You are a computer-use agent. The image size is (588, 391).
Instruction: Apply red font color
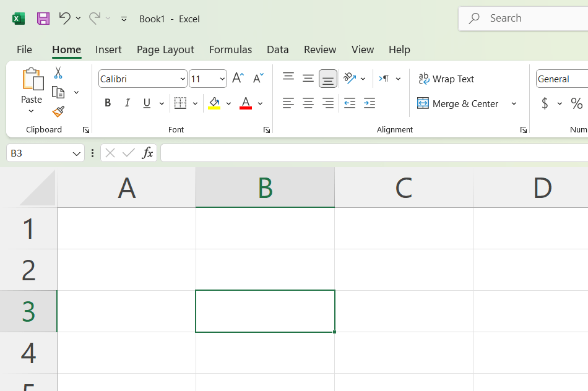[x=246, y=103]
